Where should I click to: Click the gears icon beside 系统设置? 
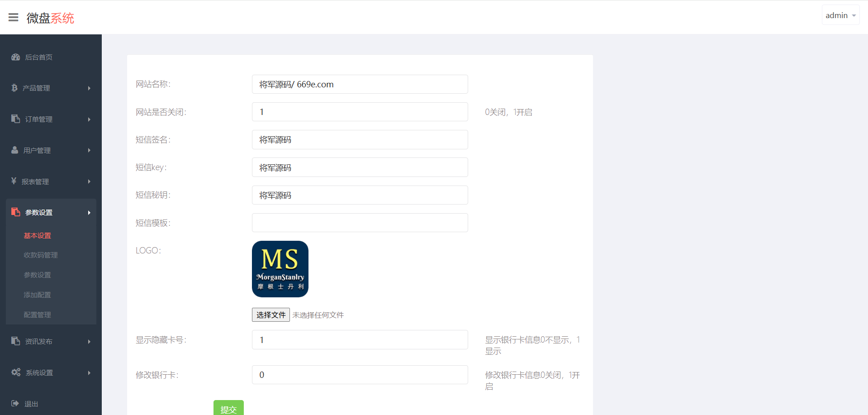pos(16,372)
